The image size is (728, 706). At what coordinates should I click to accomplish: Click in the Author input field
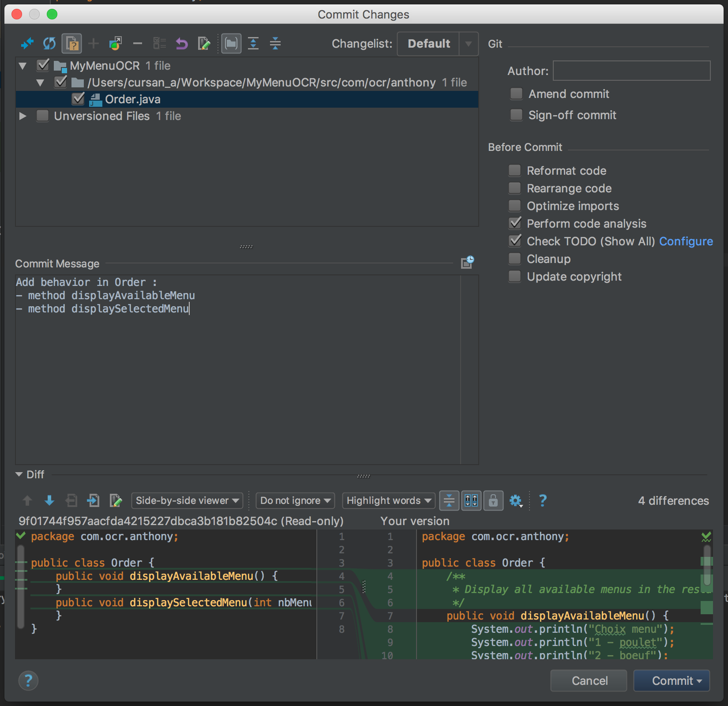pos(631,71)
